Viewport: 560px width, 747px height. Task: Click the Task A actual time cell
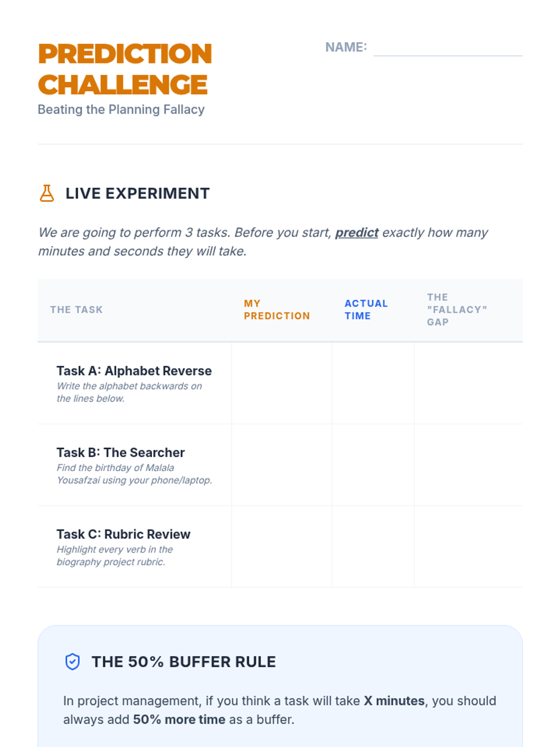(373, 383)
